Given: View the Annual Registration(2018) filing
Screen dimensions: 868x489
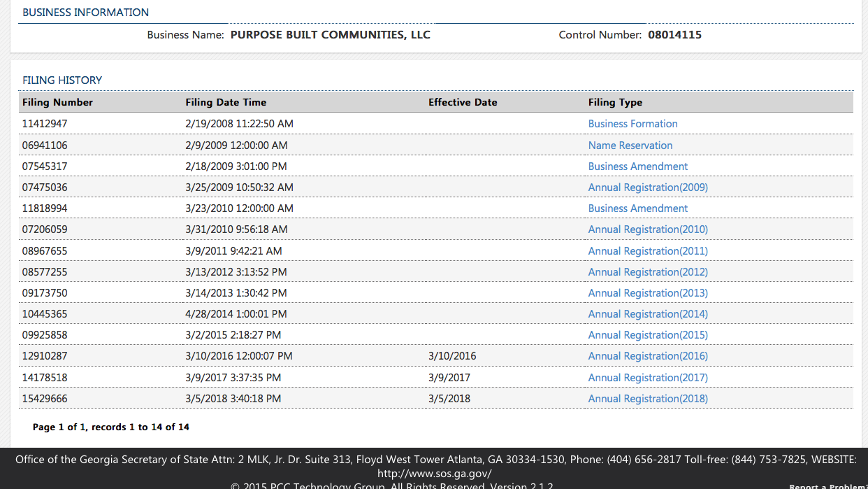Looking at the screenshot, I should (647, 399).
